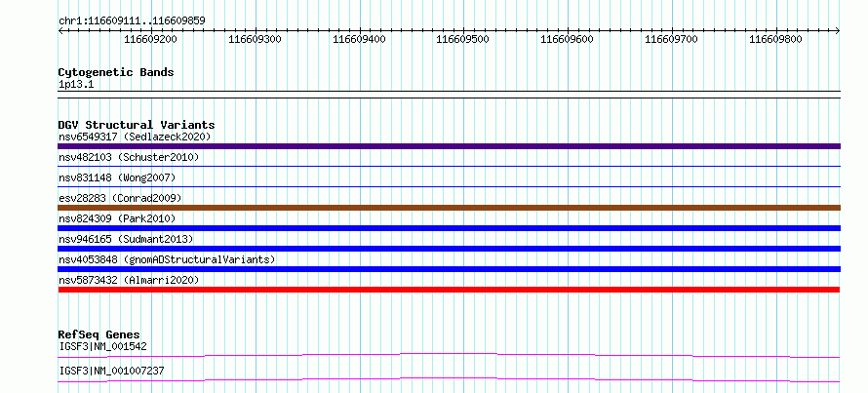Screen dimensions: 868x393
Task: Click the chr1:116609111..116609859 coordinate label
Action: click(x=132, y=20)
